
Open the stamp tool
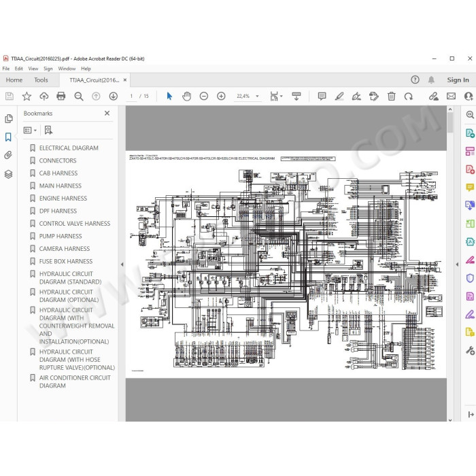coord(374,97)
